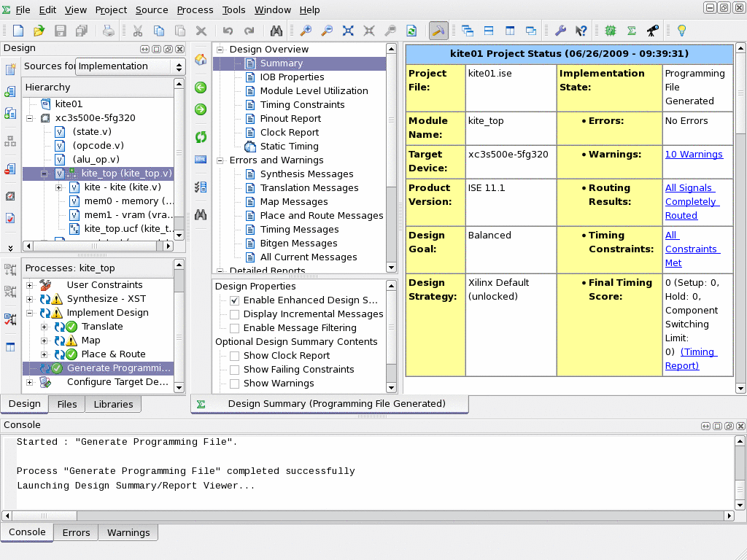
Task: Check Enable Message Filtering
Action: click(x=234, y=328)
